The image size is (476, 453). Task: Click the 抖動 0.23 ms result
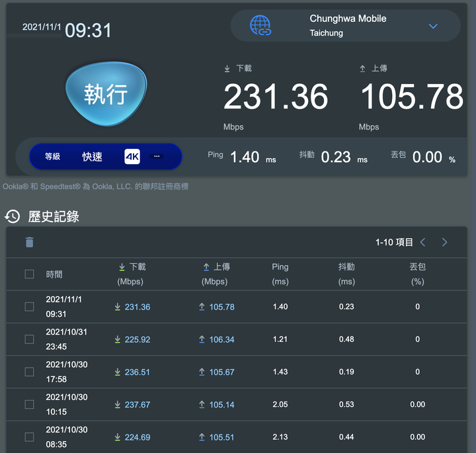(333, 157)
